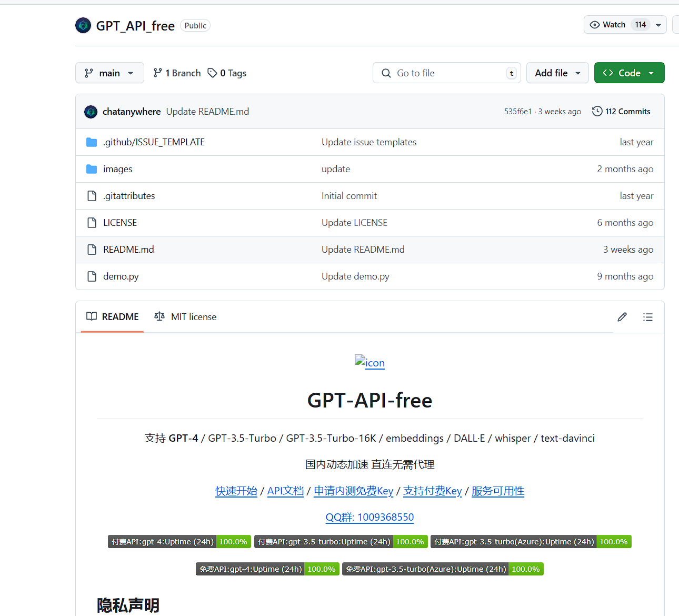Click the GPT_API_free repository name
679x616 pixels.
click(x=135, y=26)
